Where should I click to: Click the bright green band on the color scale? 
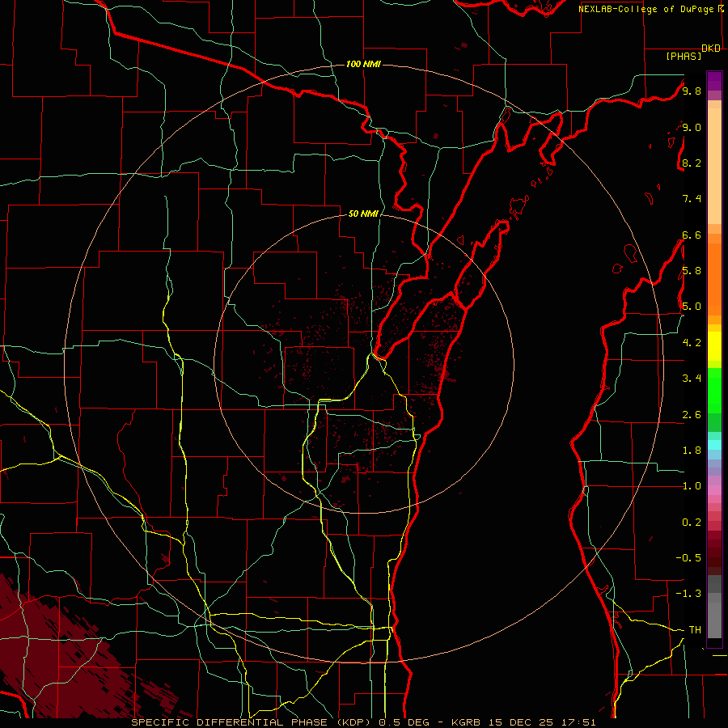714,389
